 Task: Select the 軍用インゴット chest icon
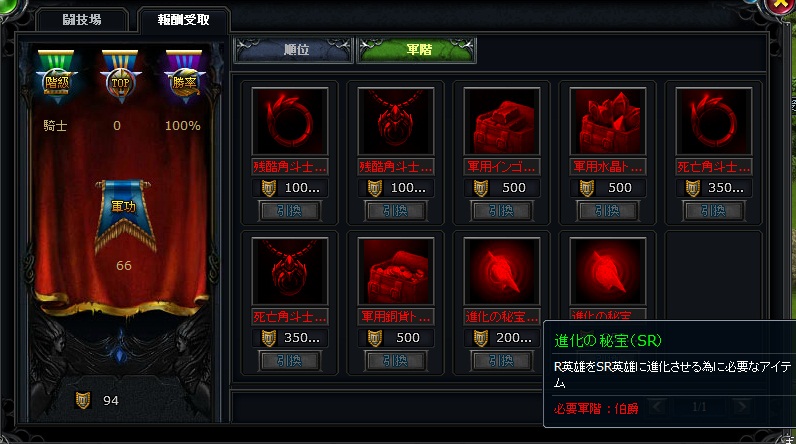tap(502, 122)
